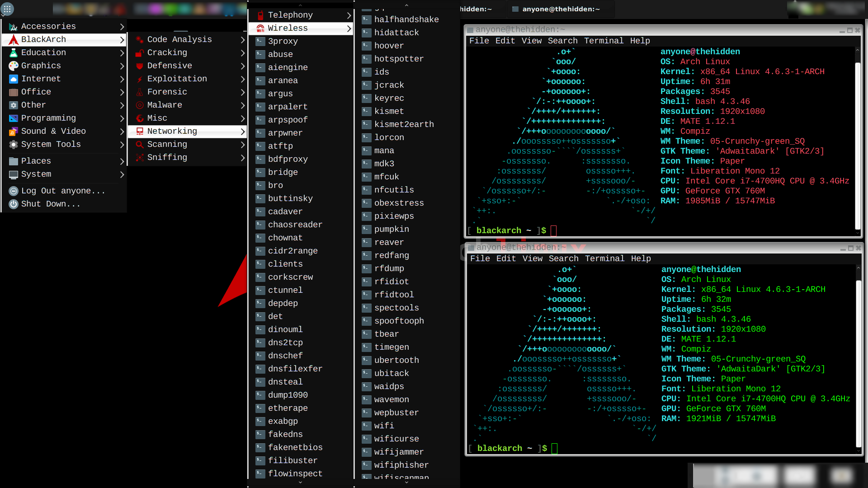This screenshot has height=488, width=868.
Task: Click terminal icon beside arpspoof entry
Action: click(x=260, y=120)
